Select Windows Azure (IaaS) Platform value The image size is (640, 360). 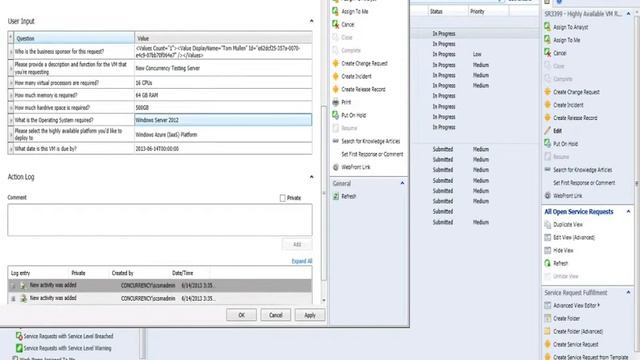(223, 134)
